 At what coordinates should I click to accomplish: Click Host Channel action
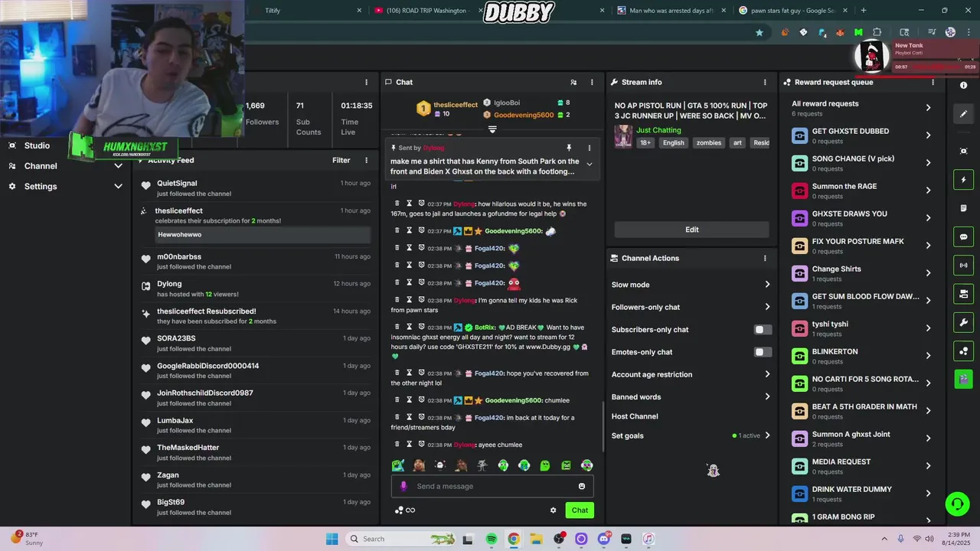[635, 416]
